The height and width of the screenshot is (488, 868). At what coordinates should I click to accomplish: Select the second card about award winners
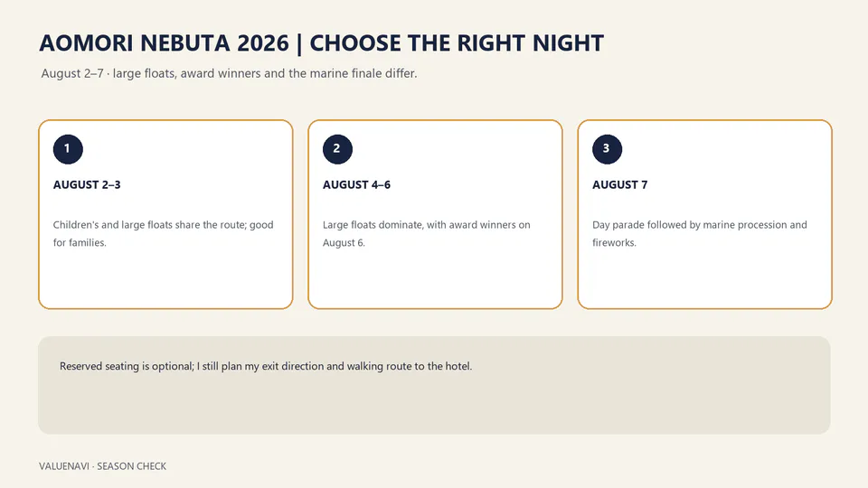[435, 214]
